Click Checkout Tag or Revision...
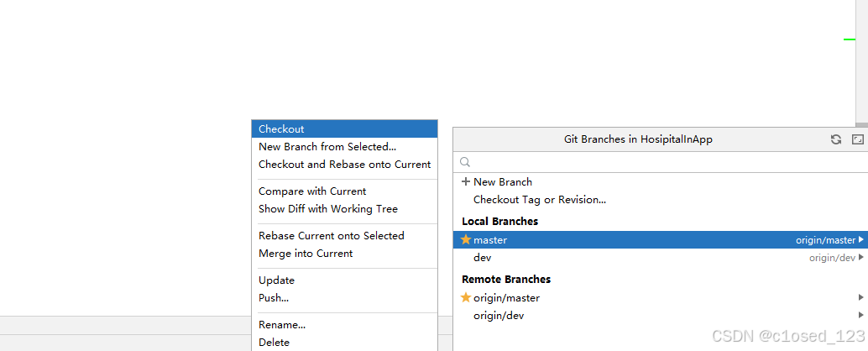Viewport: 868px width, 351px height. point(661,199)
